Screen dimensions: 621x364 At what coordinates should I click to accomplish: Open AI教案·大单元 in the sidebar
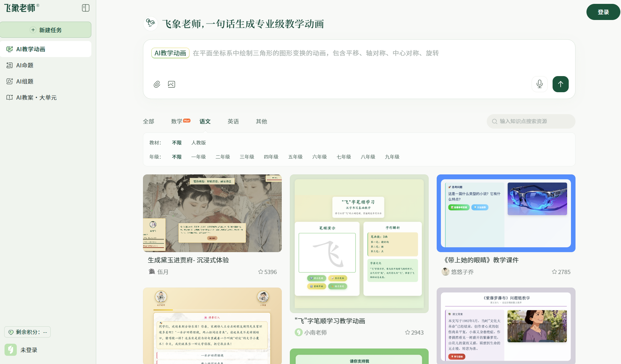tap(36, 97)
